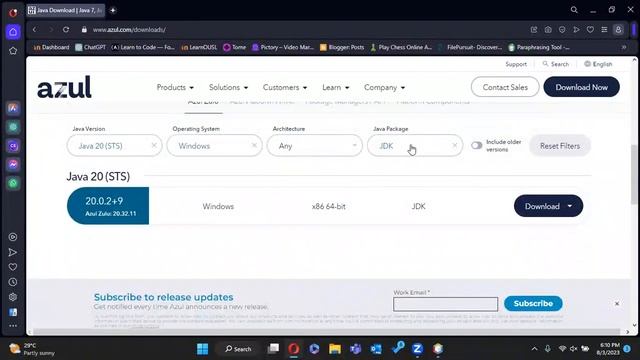The width and height of the screenshot is (640, 360).
Task: Reload the Azul downloads page
Action: (66, 30)
